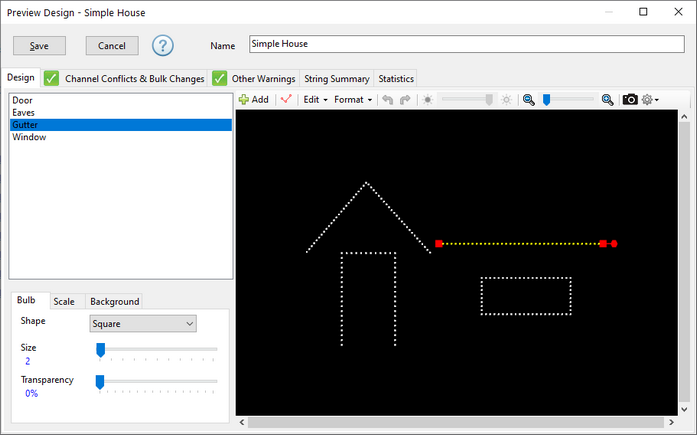Click the redo arrow icon

(405, 100)
